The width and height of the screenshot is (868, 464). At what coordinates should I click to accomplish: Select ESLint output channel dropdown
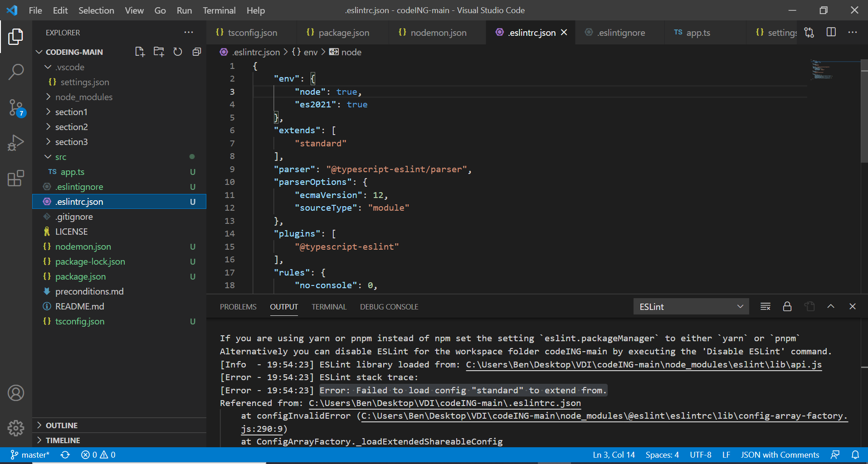click(691, 306)
